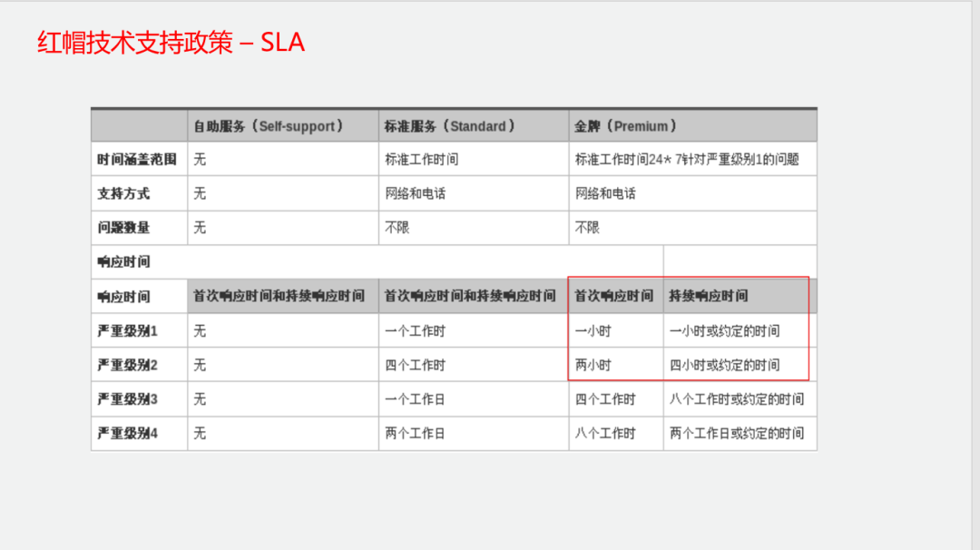Click 四个工作时 in the Premium first-response column
980x550 pixels.
pyautogui.click(x=605, y=398)
